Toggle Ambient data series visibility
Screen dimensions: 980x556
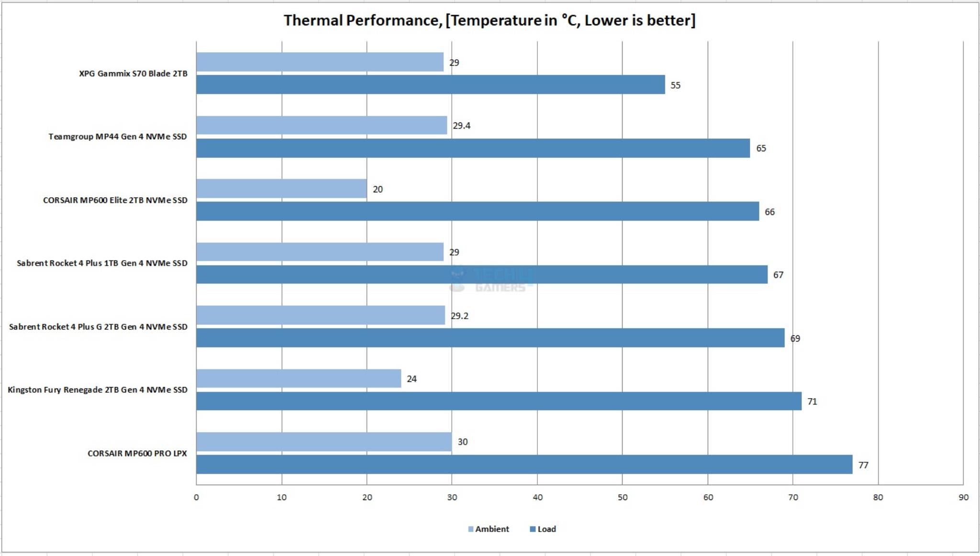pyautogui.click(x=457, y=534)
